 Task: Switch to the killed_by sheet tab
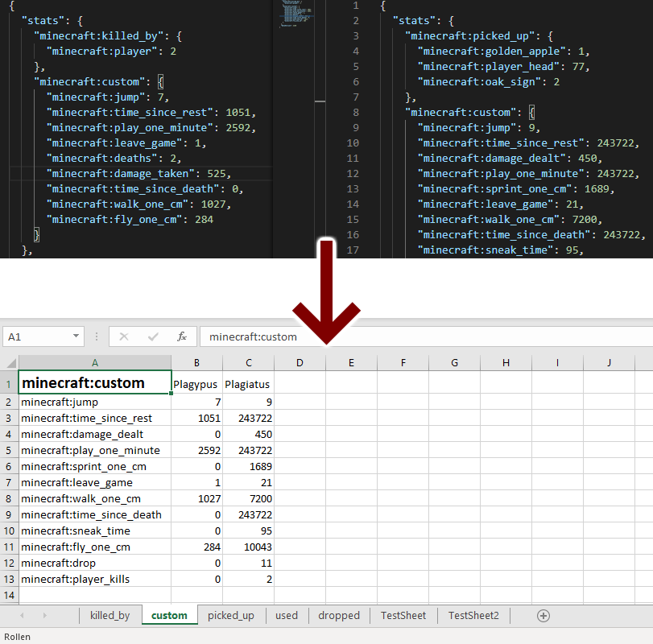coord(110,615)
